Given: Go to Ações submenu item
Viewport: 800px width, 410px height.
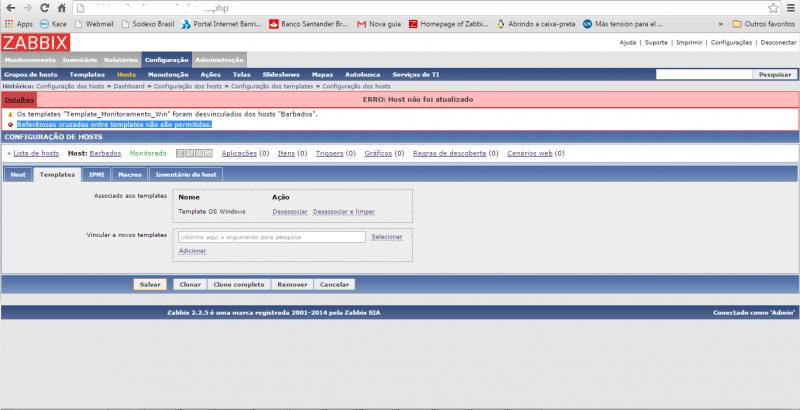Looking at the screenshot, I should tap(210, 75).
